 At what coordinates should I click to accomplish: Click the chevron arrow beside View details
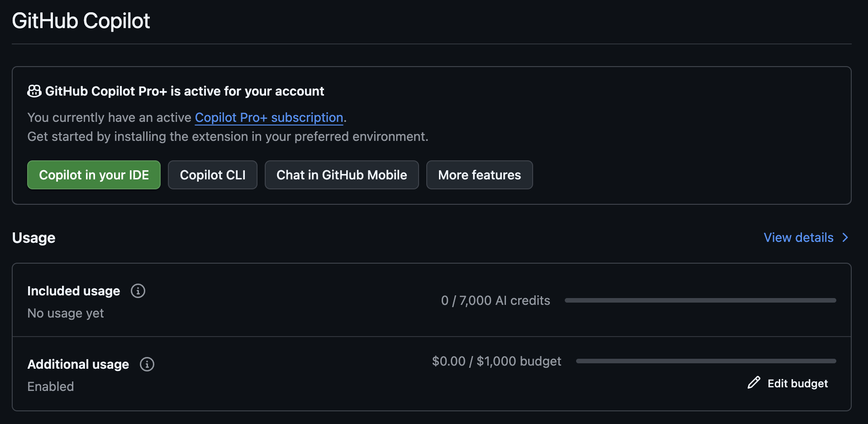(845, 238)
